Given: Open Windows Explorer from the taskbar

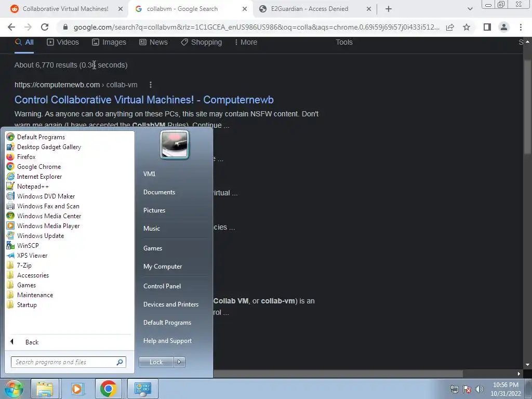Looking at the screenshot, I should tap(45, 389).
